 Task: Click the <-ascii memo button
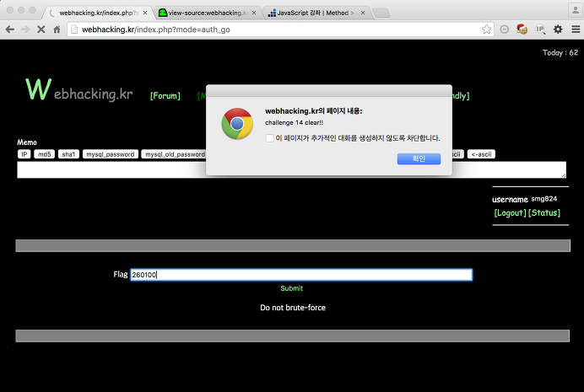point(481,154)
